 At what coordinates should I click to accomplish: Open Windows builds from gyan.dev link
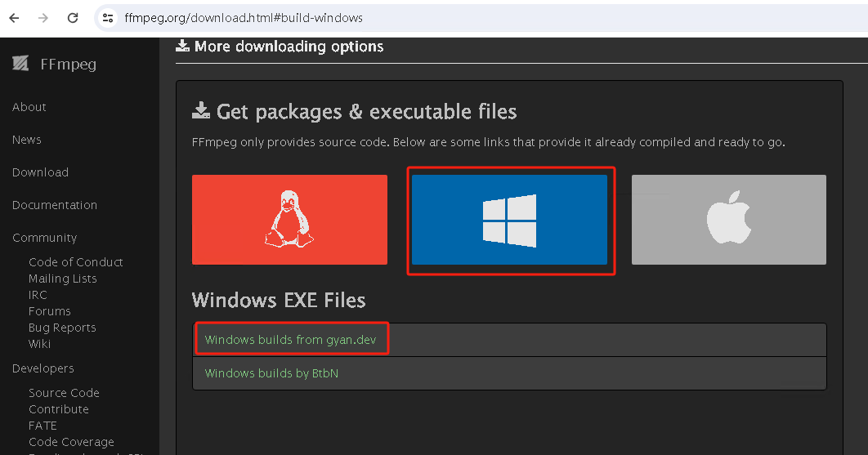[x=290, y=340]
